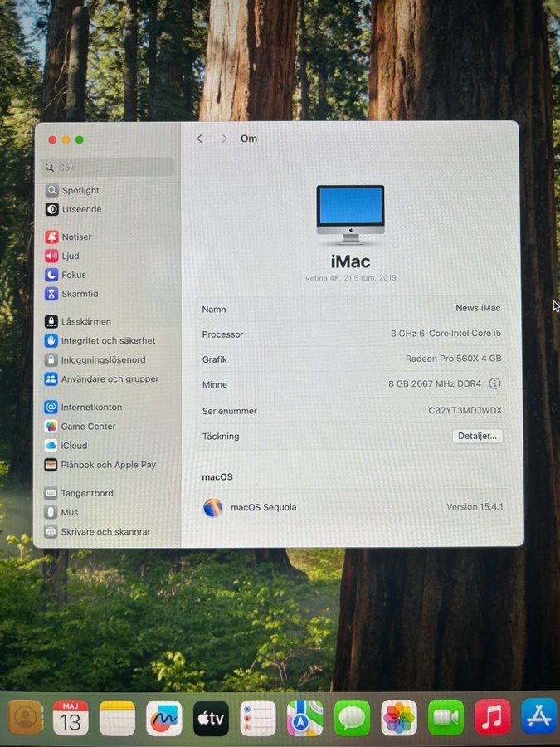Click the computer name News iMac
This screenshot has height=747, width=560.
[x=478, y=308]
